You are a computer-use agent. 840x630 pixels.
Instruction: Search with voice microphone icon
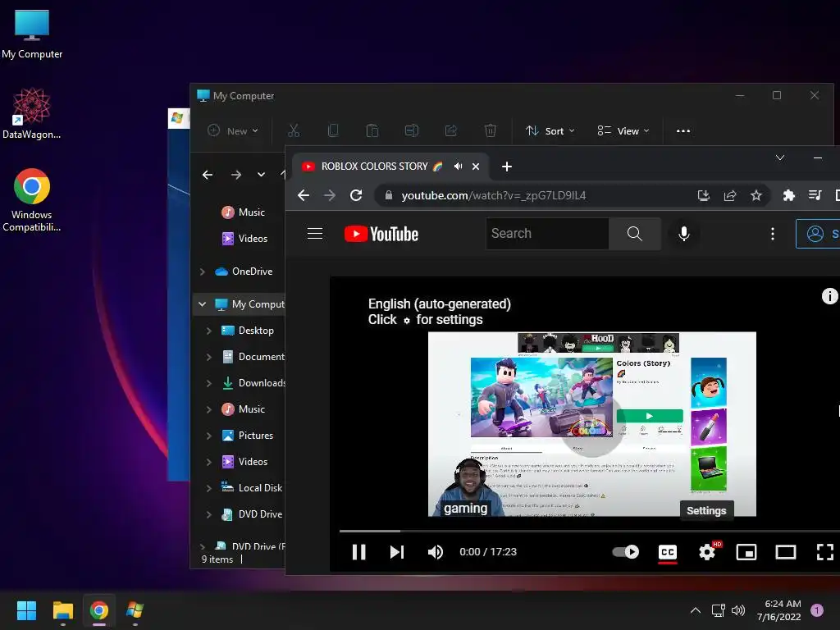click(683, 234)
